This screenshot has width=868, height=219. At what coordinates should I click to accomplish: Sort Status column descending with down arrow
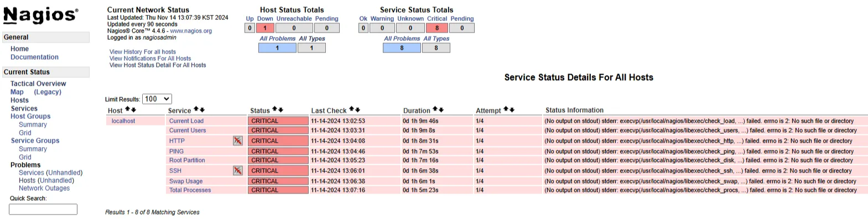[281, 109]
